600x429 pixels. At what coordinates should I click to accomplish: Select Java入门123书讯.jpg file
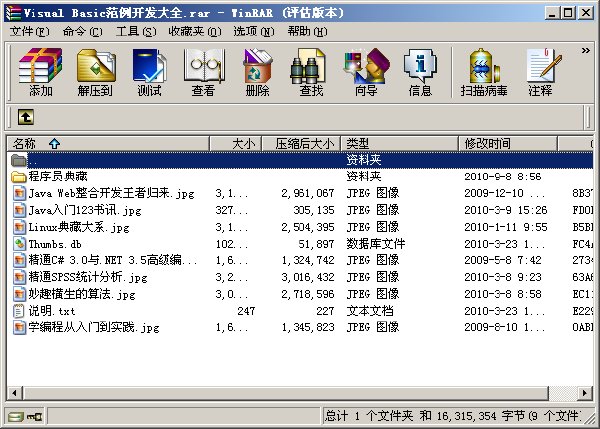pos(85,210)
